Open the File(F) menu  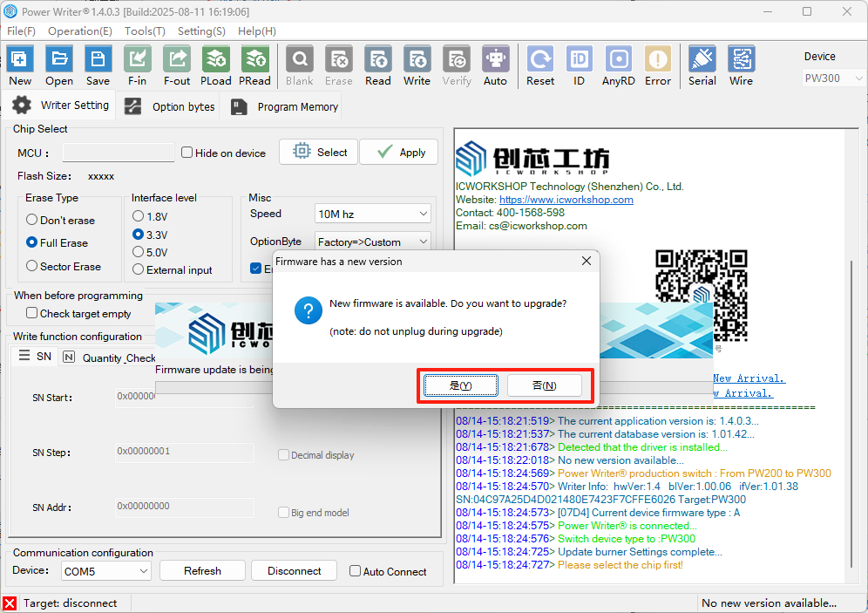click(21, 31)
